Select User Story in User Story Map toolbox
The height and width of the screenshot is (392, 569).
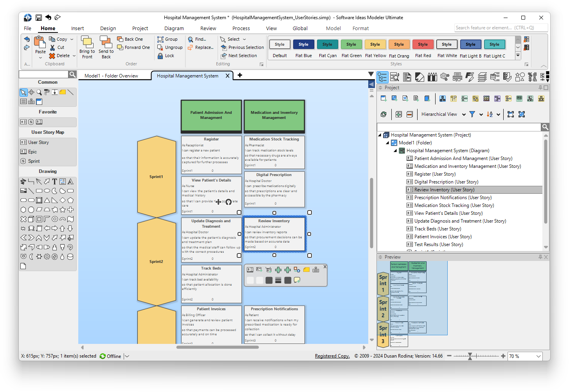click(38, 142)
